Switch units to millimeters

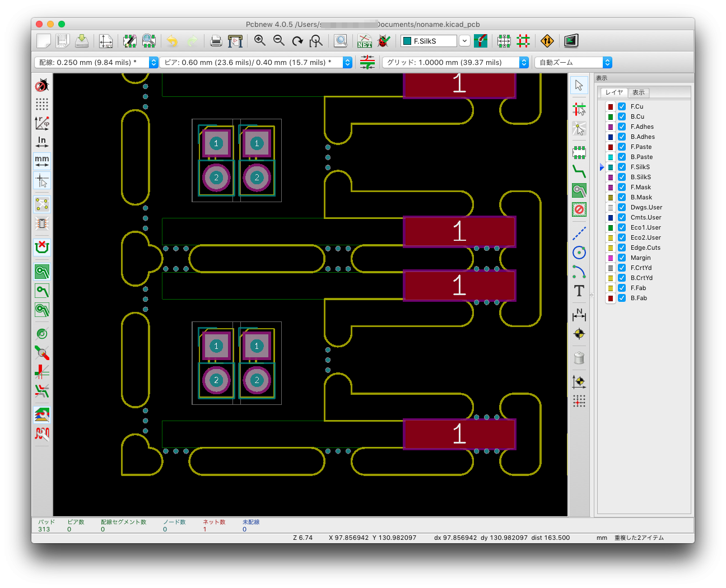click(x=42, y=161)
